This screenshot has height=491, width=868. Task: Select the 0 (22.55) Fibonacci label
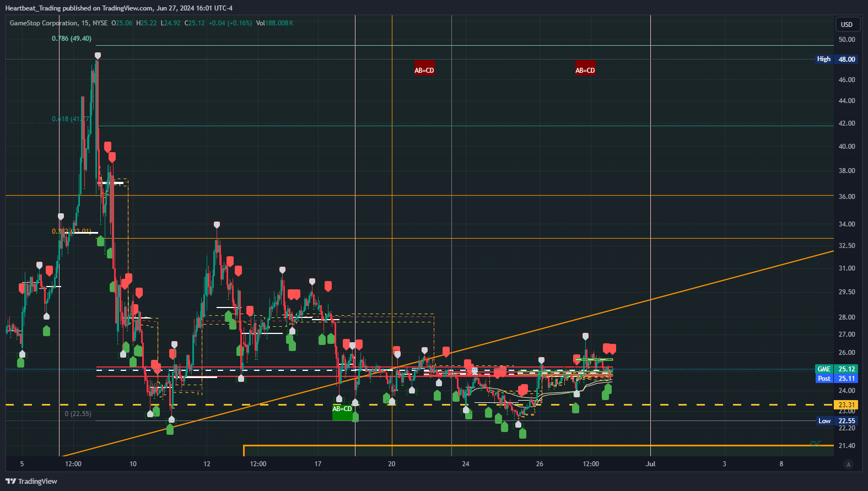(78, 414)
